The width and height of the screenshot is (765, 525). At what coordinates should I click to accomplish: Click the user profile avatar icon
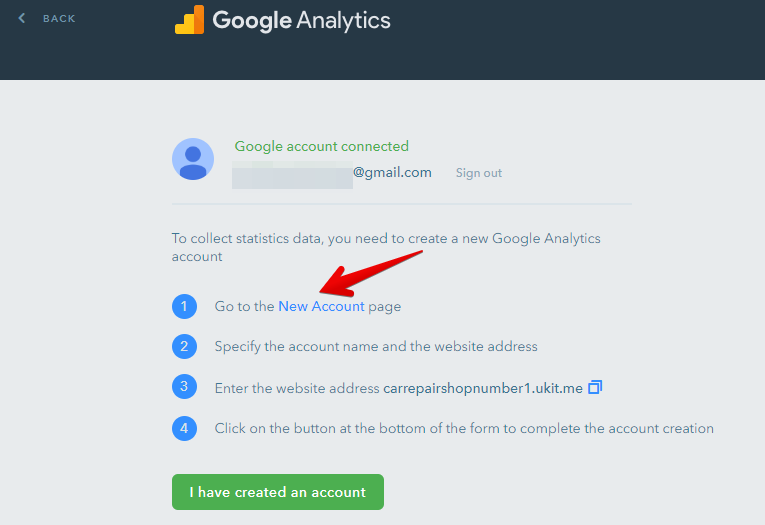pos(193,159)
